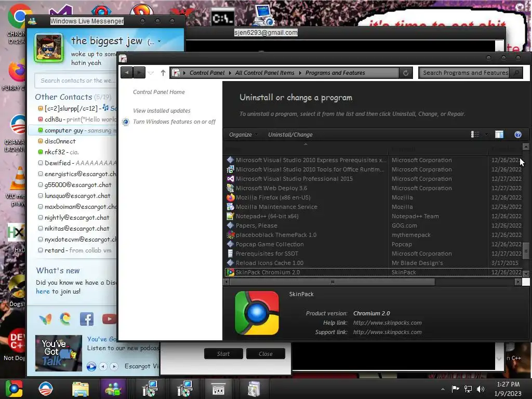Click Messenger user avatar picture
The width and height of the screenshot is (532, 399).
[x=49, y=47]
